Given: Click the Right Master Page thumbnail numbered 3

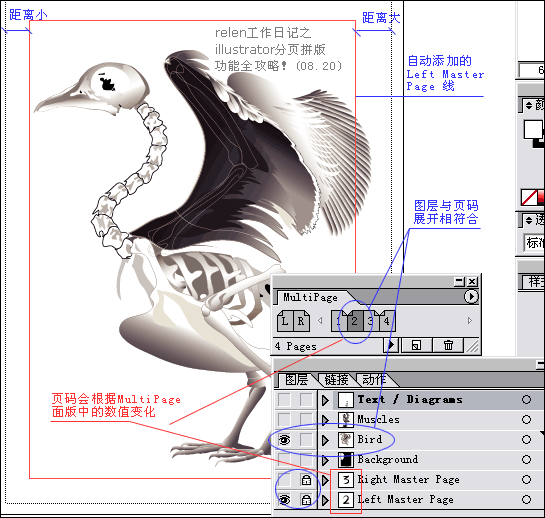Looking at the screenshot, I should pos(346,480).
